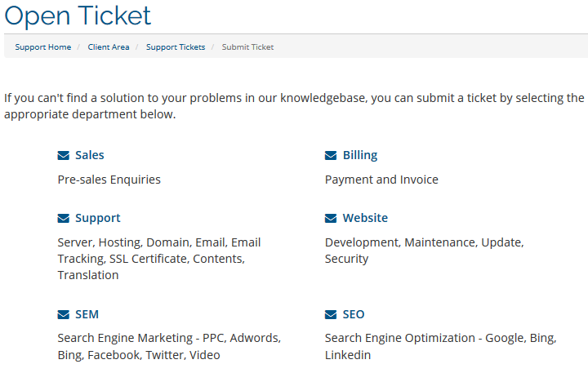Click the Submit Ticket breadcrumb item

tap(248, 47)
